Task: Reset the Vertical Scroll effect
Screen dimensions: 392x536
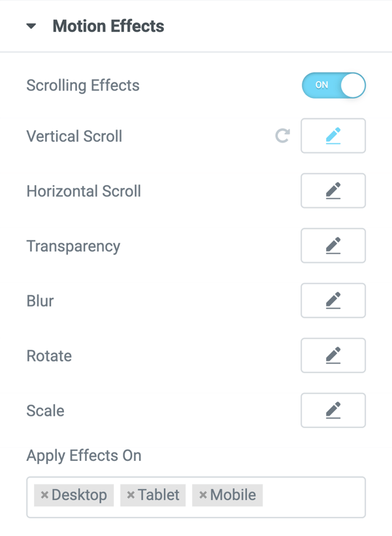Action: pos(282,136)
